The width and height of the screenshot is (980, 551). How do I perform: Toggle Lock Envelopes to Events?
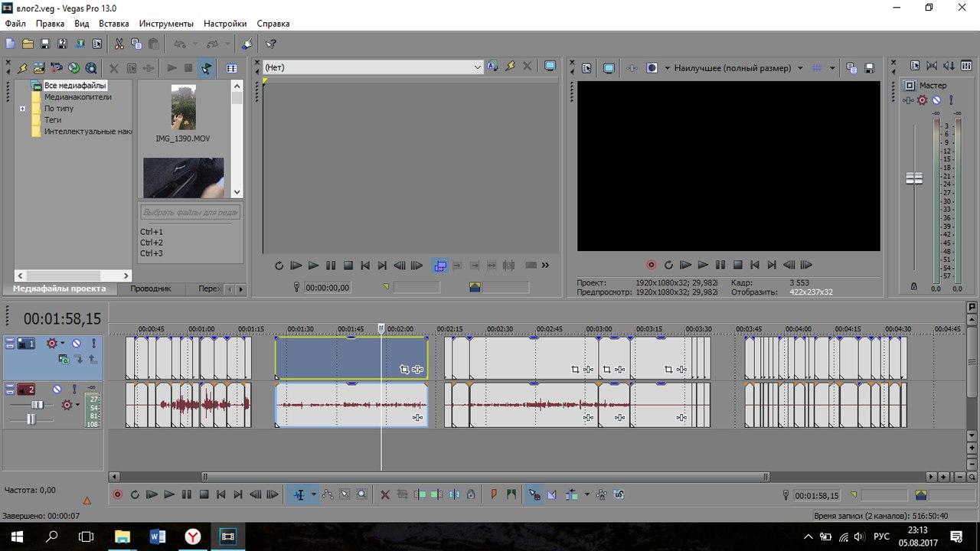[602, 494]
